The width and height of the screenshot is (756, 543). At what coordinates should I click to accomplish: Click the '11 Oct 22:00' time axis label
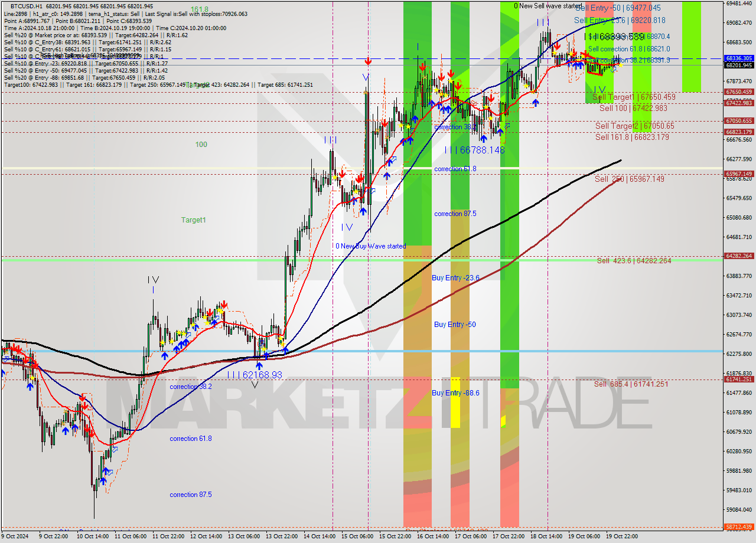pyautogui.click(x=168, y=537)
